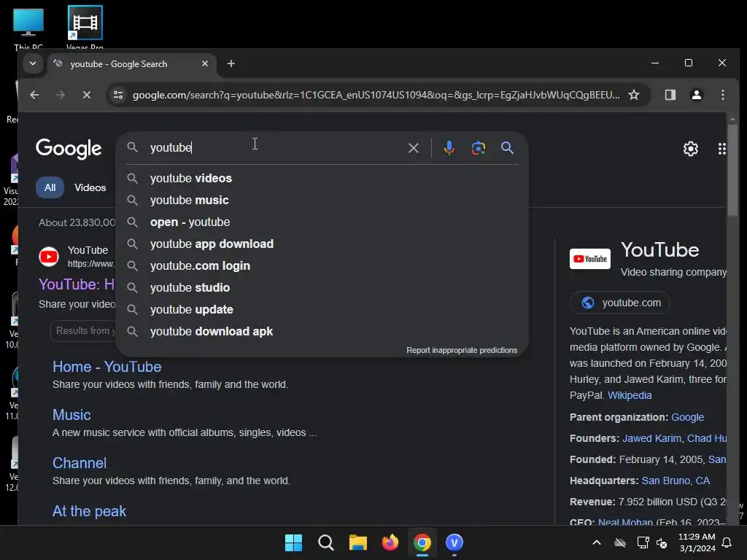The image size is (747, 560).
Task: Expand system tray hidden icons chevron
Action: pyautogui.click(x=597, y=542)
